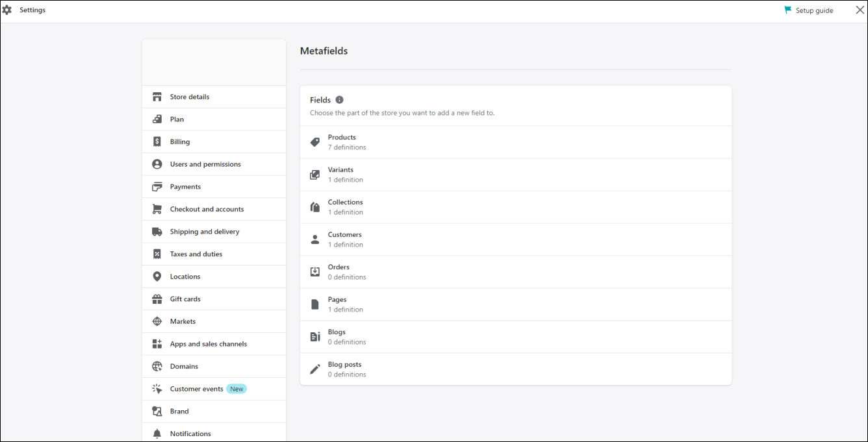
Task: Click the Users and permissions person icon
Action: [x=157, y=164]
